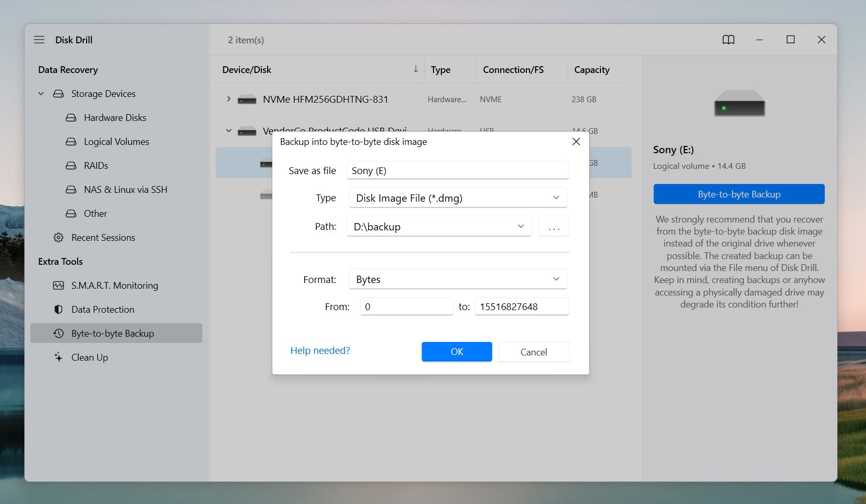Click the NAS & Linux via SSH icon

coord(71,190)
